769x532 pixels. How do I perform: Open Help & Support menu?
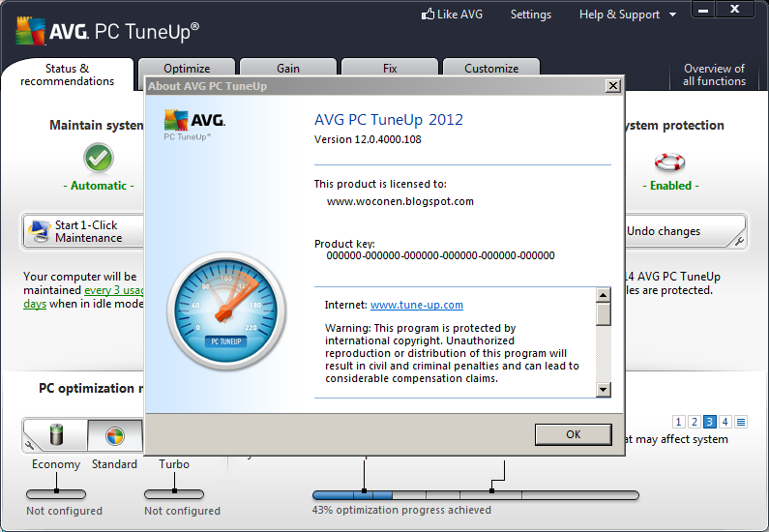[x=619, y=15]
